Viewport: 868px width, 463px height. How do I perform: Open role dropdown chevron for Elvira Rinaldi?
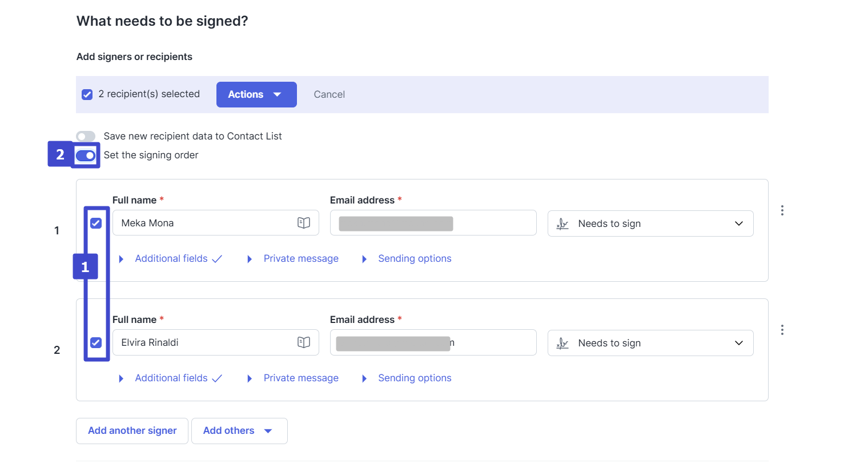click(738, 343)
